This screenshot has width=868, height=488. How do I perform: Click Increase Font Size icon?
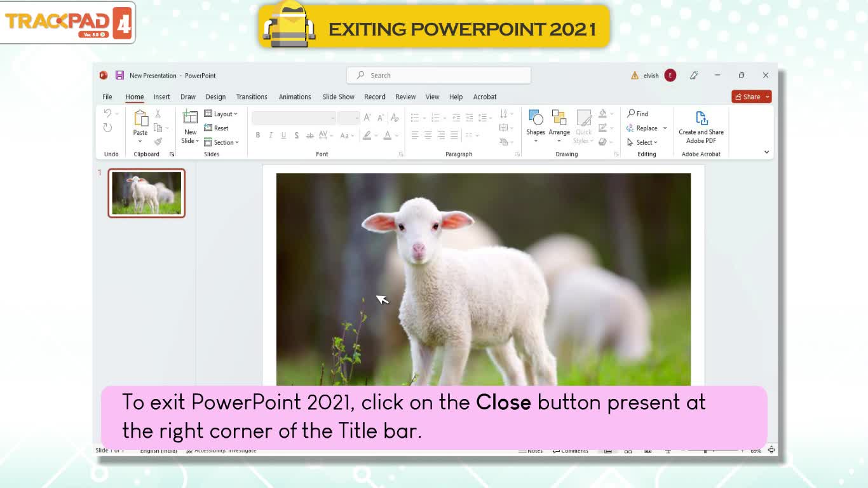point(367,118)
